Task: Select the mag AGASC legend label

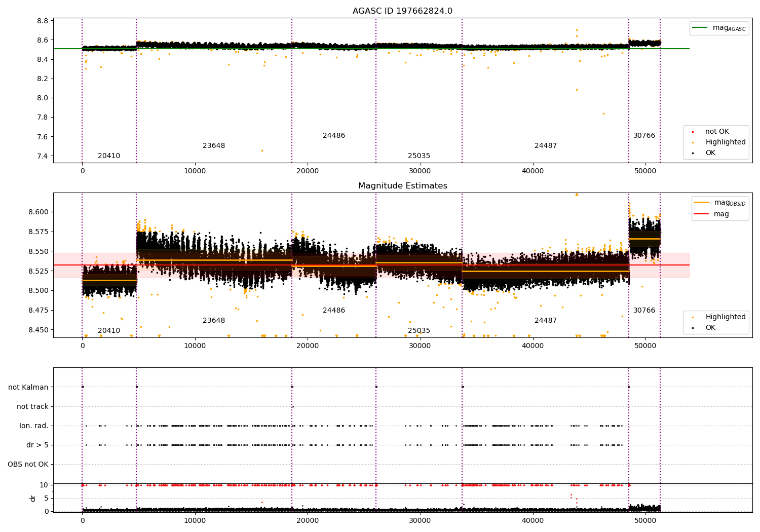Action: click(729, 28)
